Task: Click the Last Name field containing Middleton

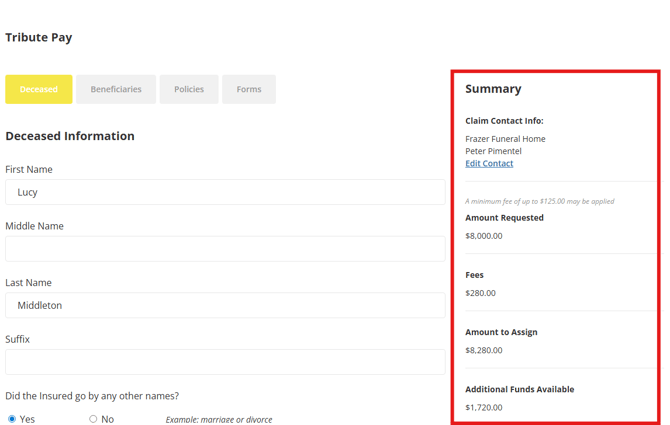Action: pyautogui.click(x=225, y=305)
